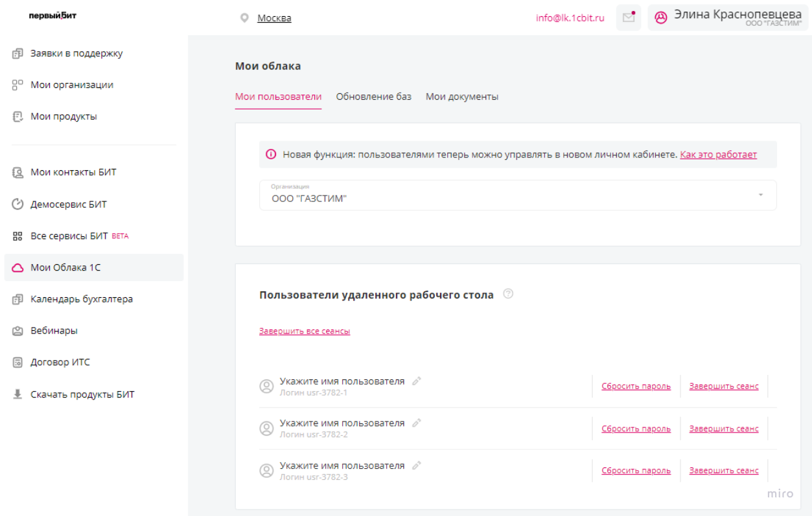812x516 pixels.
Task: Switch to the Обновление баз tab
Action: (x=373, y=96)
